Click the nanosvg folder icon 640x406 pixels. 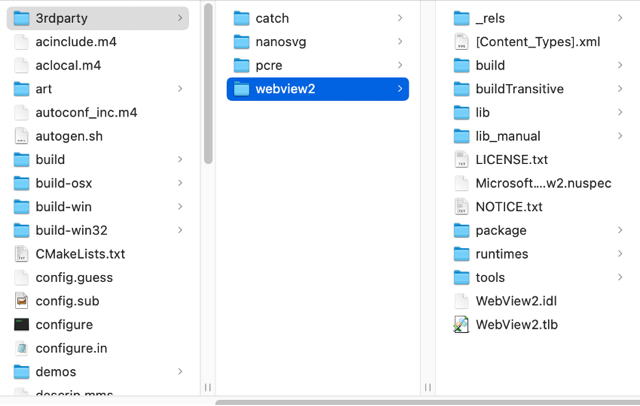(x=241, y=42)
